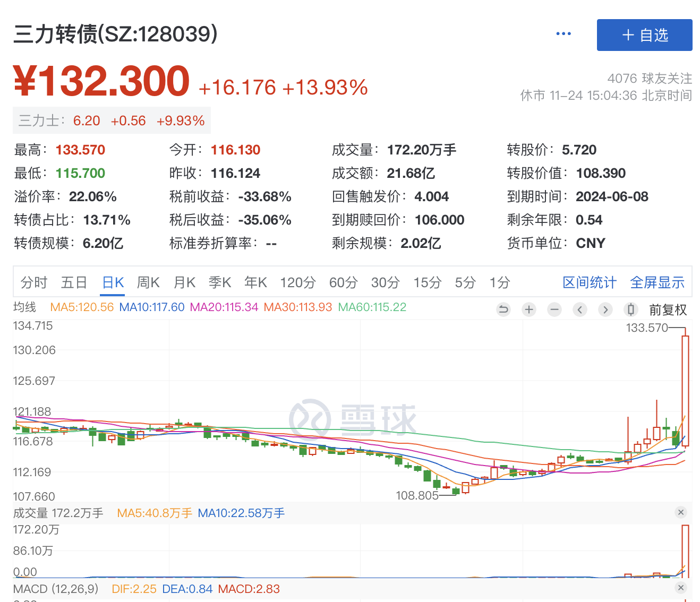Select the 1分 interval tab

499,282
